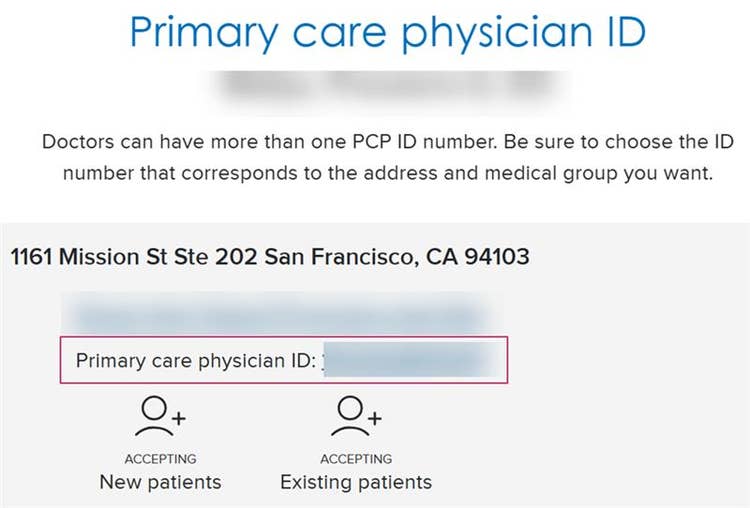Click the plus sign on the existing patients icon

[x=373, y=422]
